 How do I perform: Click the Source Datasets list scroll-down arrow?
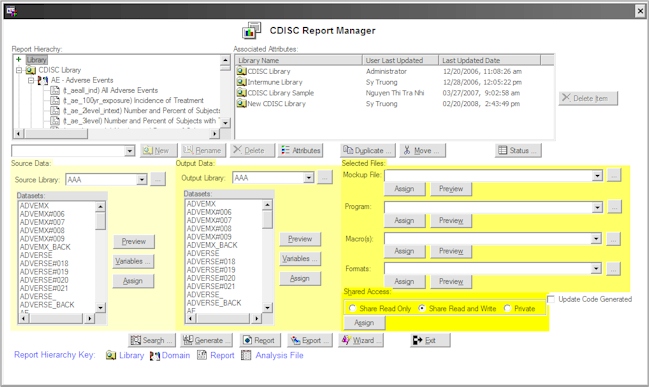coord(101,308)
